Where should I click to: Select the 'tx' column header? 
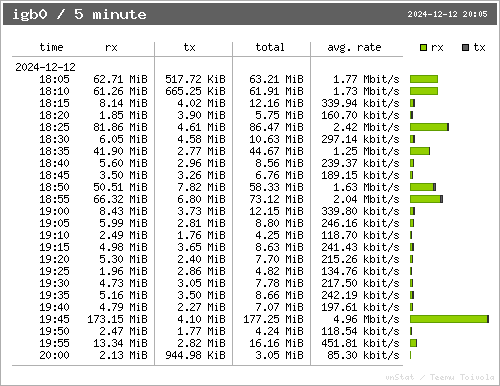click(189, 47)
